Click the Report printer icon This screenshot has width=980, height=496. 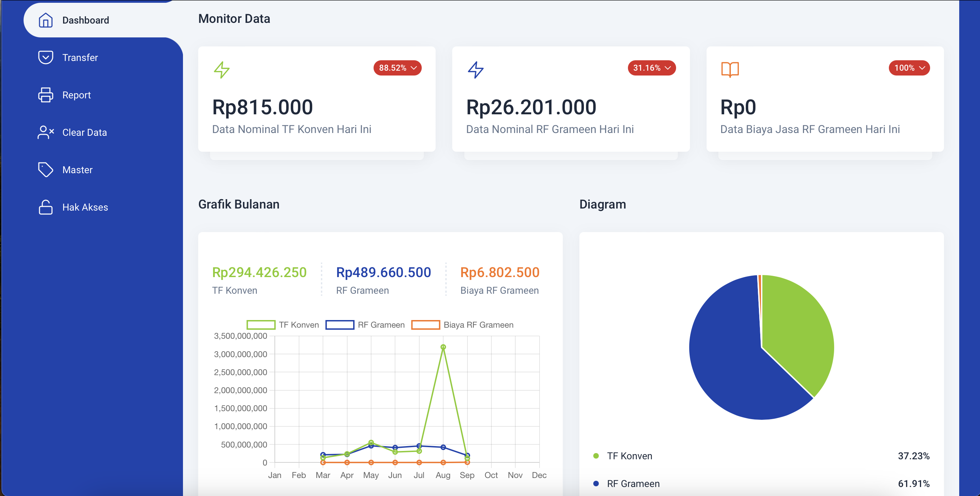coord(45,95)
